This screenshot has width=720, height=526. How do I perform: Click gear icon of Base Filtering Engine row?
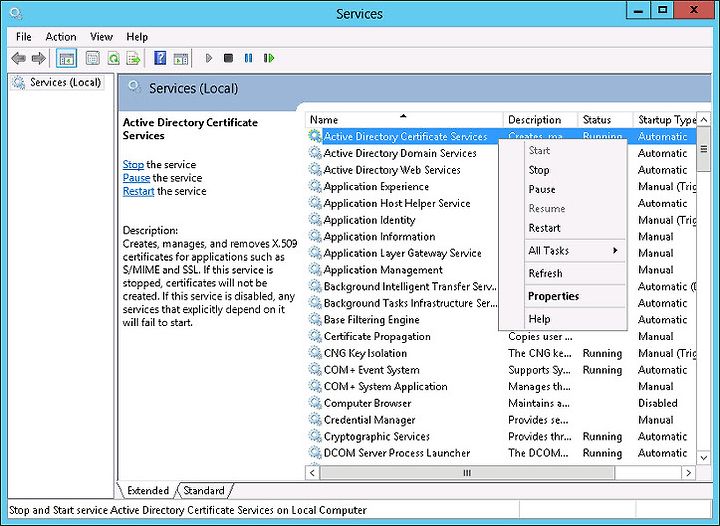tap(315, 319)
